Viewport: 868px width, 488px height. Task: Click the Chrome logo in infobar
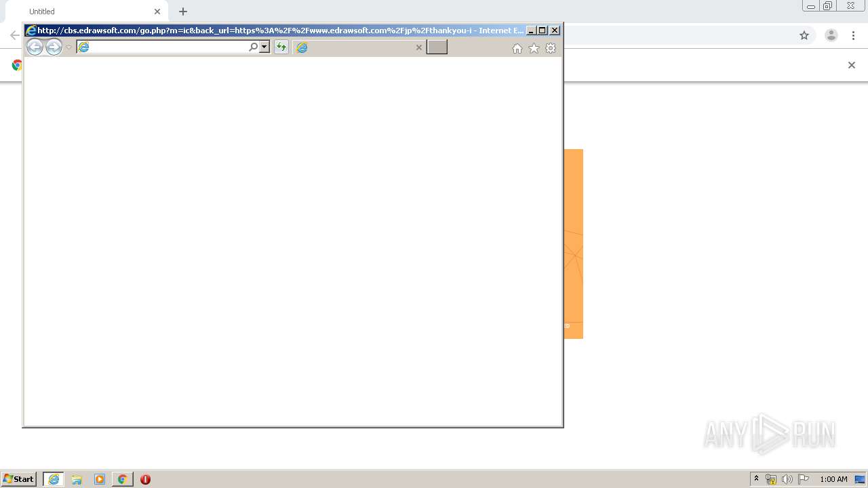[17, 65]
